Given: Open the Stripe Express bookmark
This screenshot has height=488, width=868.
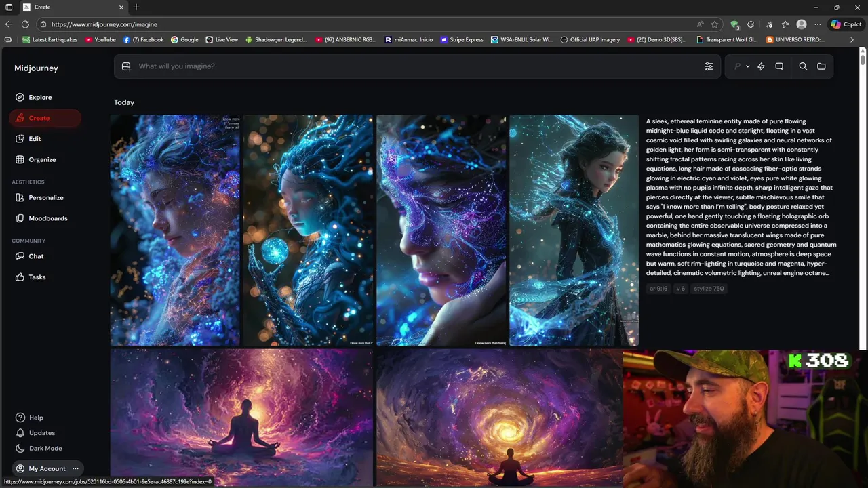Looking at the screenshot, I should coord(462,40).
